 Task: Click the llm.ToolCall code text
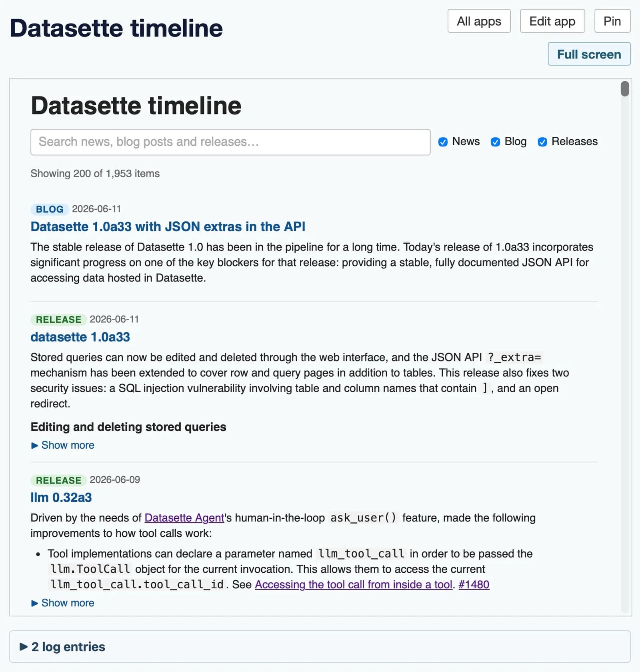(x=90, y=569)
